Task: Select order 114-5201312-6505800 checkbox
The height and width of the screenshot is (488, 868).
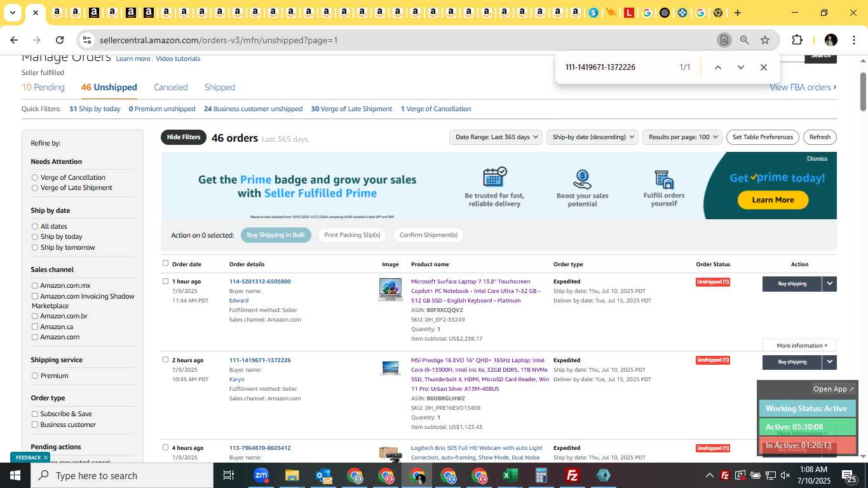Action: pos(165,281)
